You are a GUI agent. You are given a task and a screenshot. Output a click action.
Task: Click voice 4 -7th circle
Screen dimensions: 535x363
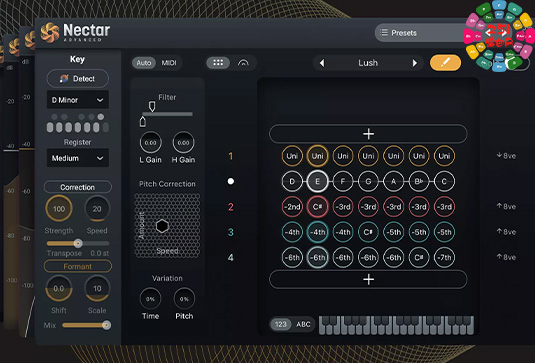tap(444, 257)
